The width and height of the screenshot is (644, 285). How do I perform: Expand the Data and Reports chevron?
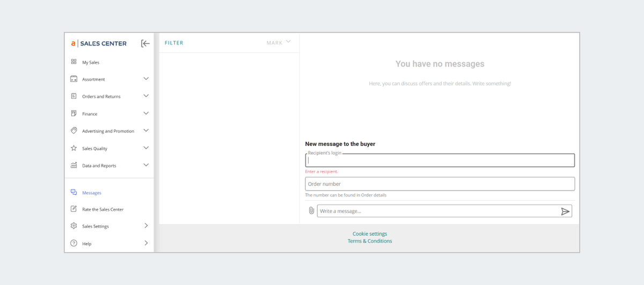coord(146,165)
